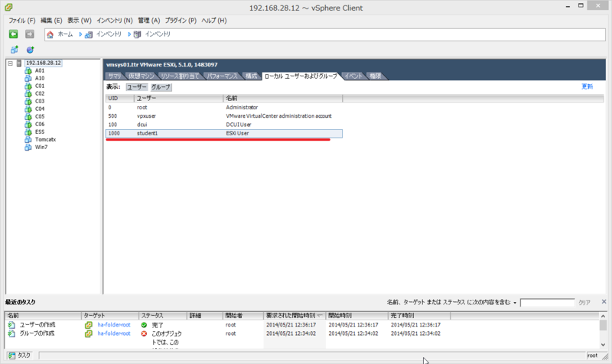612x364 pixels.
Task: Click the クリア filter button
Action: pos(584,302)
